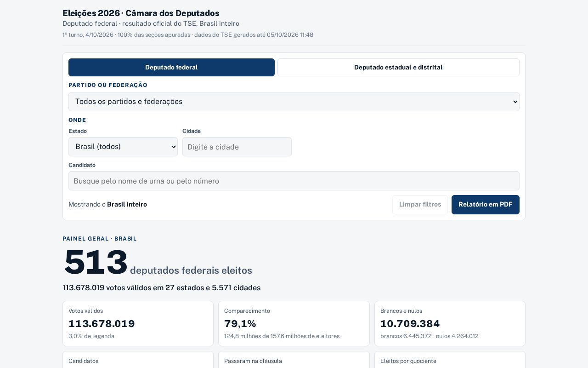This screenshot has height=368, width=588.
Task: Click the 'deputados federais eleitos' caption
Action: (x=191, y=270)
